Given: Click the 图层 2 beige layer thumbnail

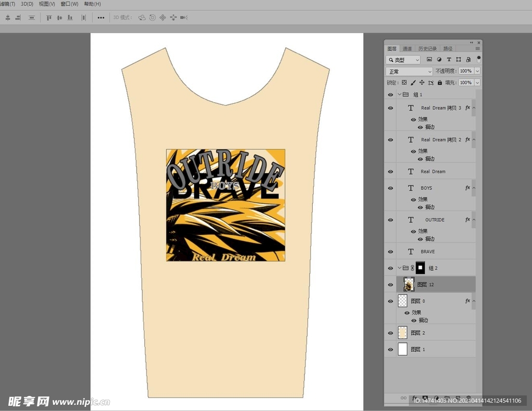Looking at the screenshot, I should [403, 333].
